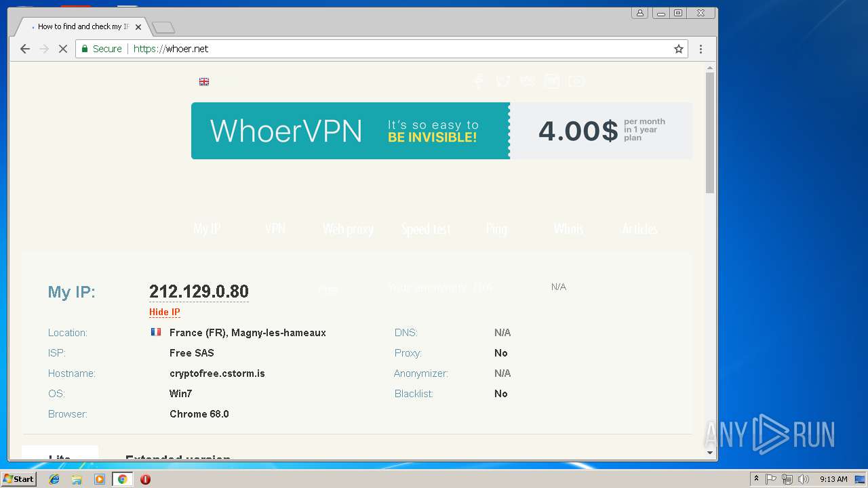Image resolution: width=868 pixels, height=488 pixels.
Task: Launch Windows Media Player from the taskbar
Action: tap(100, 479)
